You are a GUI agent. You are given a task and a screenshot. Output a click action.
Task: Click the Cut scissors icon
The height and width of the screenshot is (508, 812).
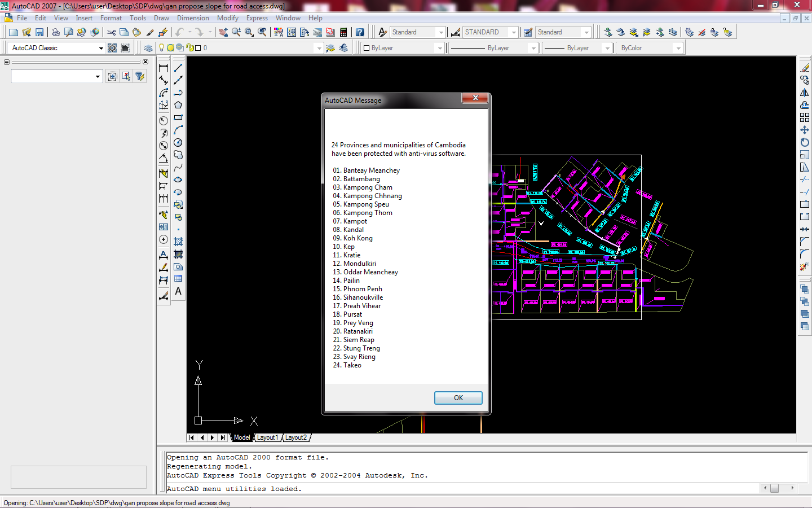coord(111,32)
